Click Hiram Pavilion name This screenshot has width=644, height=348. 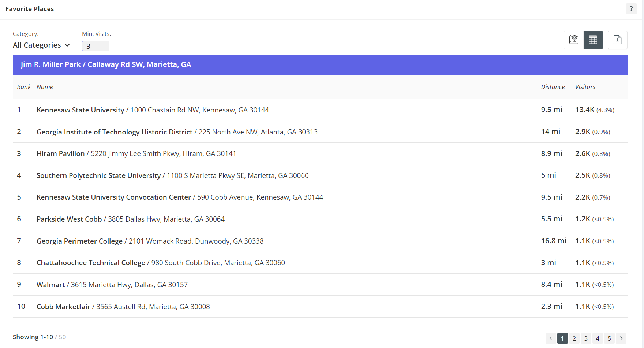[x=61, y=153]
